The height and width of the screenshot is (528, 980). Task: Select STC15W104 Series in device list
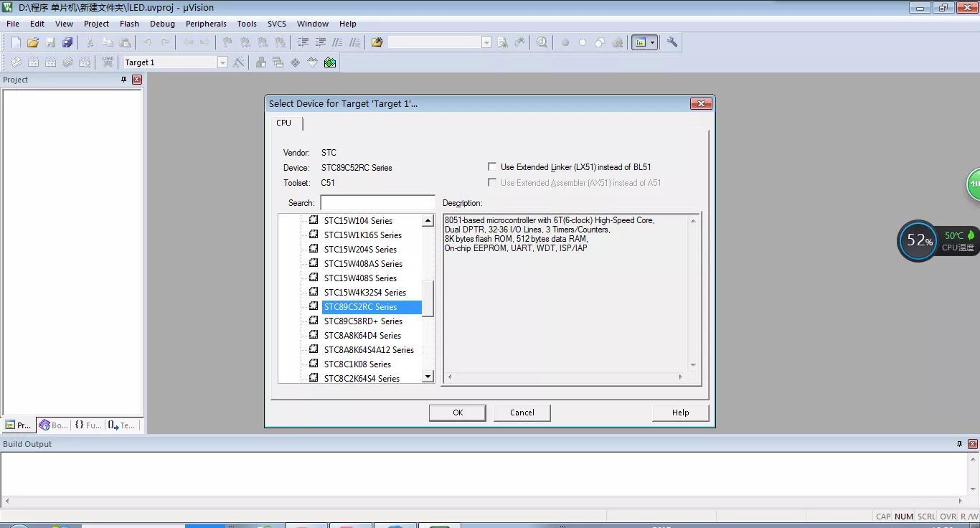tap(358, 221)
